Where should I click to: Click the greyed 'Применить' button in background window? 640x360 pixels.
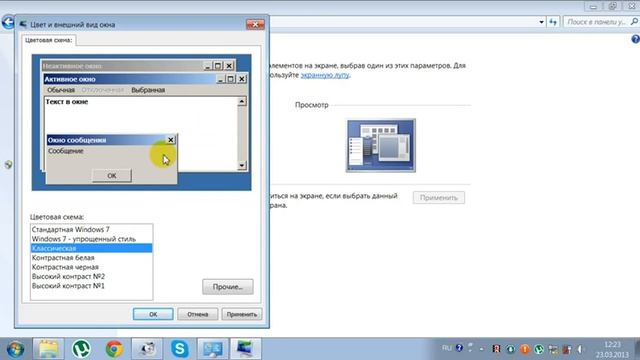pyautogui.click(x=439, y=198)
